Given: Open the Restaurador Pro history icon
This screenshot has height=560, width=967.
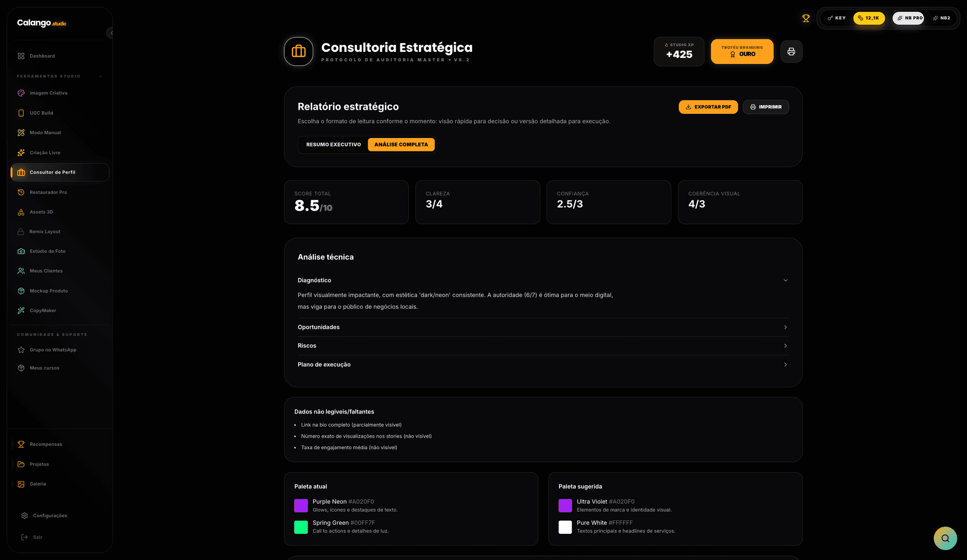Looking at the screenshot, I should pyautogui.click(x=21, y=192).
